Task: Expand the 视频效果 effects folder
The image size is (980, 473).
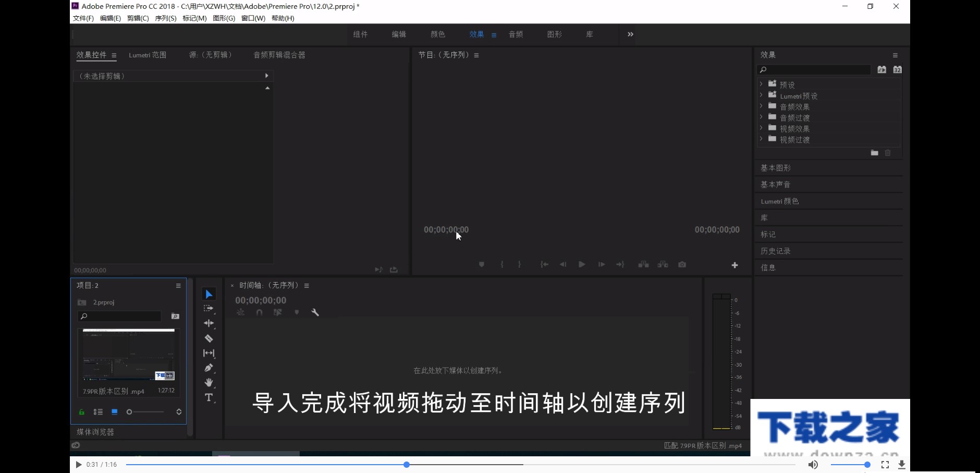Action: pos(761,128)
